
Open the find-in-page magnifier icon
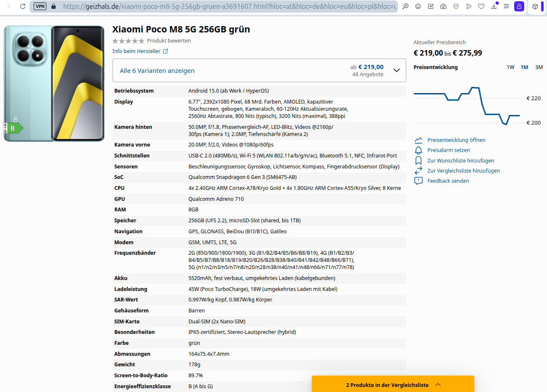[x=405, y=6]
